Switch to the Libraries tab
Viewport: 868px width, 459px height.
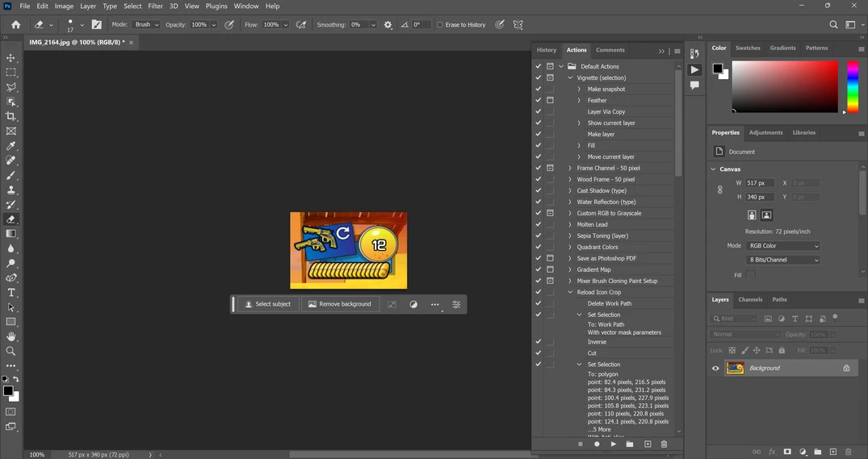[803, 133]
